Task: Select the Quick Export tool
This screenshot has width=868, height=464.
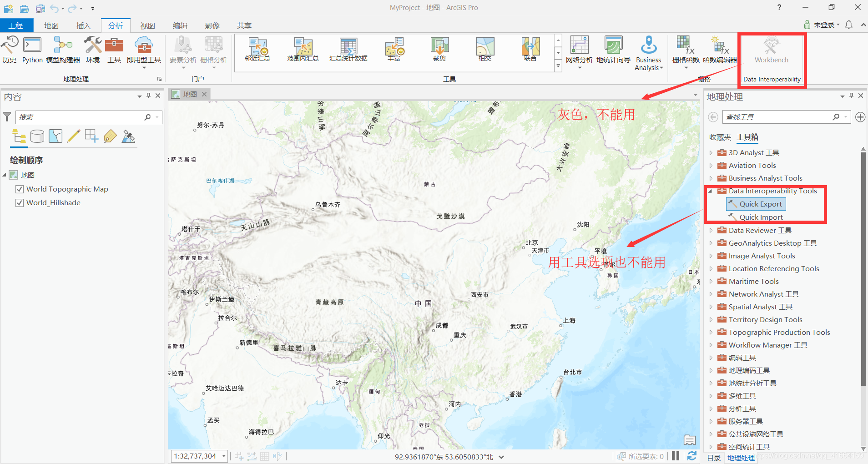Action: pyautogui.click(x=756, y=204)
